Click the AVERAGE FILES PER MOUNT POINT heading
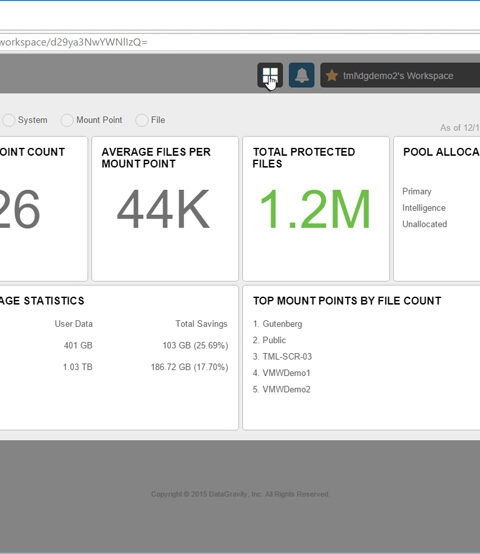This screenshot has height=554, width=480. tap(156, 158)
